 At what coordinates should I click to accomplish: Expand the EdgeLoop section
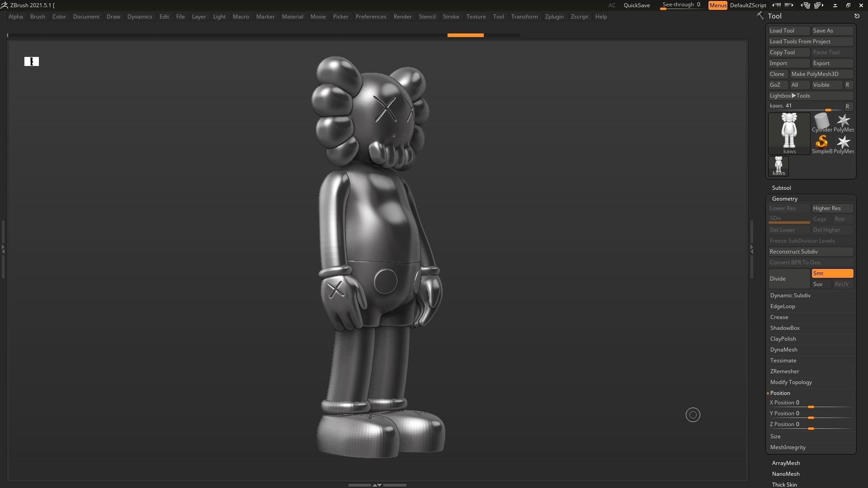(782, 306)
